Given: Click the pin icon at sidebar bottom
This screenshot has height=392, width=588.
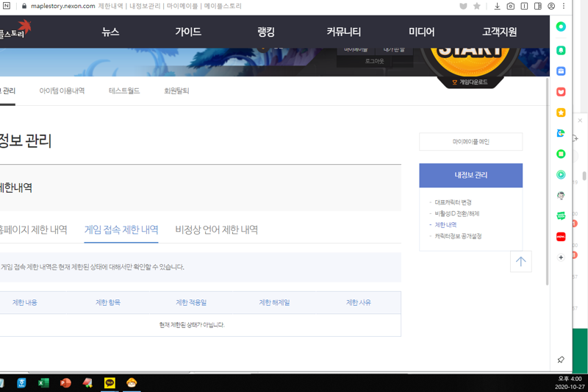Looking at the screenshot, I should tap(561, 360).
